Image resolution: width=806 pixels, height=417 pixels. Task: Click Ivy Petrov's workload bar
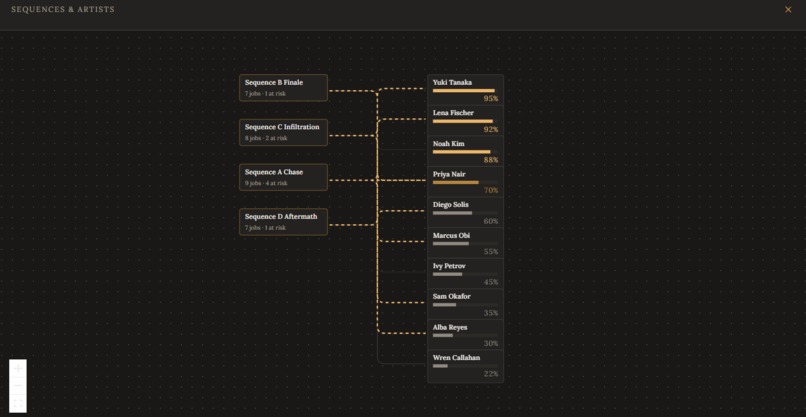(x=465, y=274)
